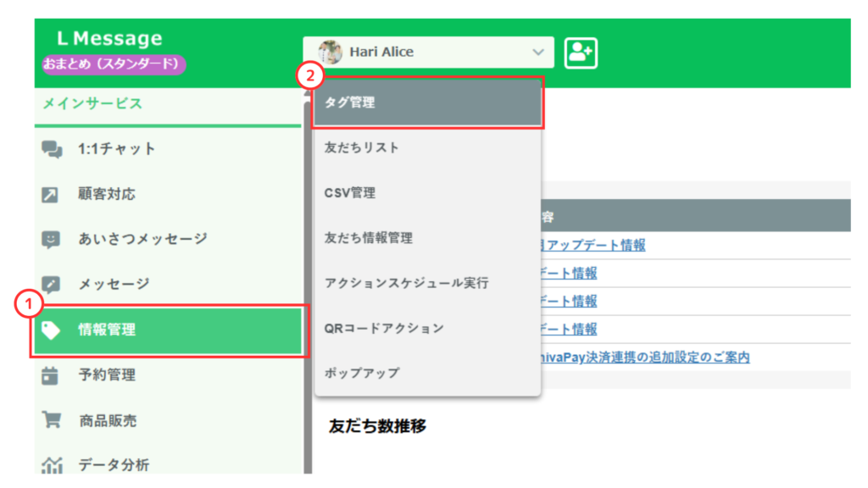Screen dimensions: 868x488
Task: Click the 商品販売 shopping cart icon
Action: point(52,420)
